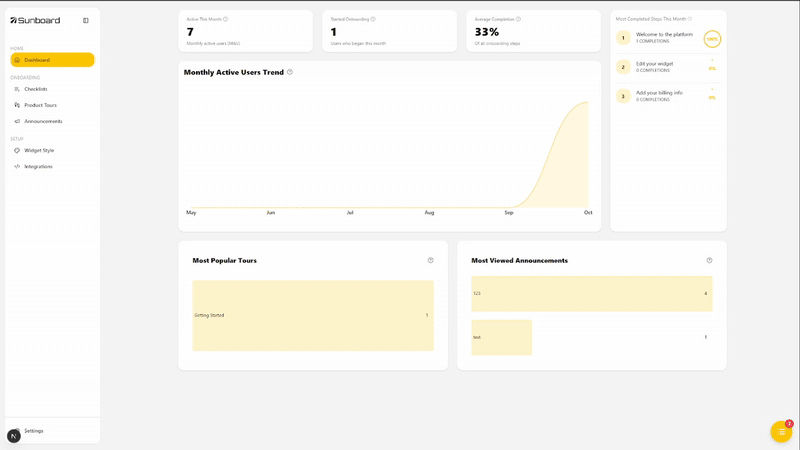This screenshot has width=800, height=450.
Task: Open Settings at the sidebar bottom
Action: pos(34,431)
